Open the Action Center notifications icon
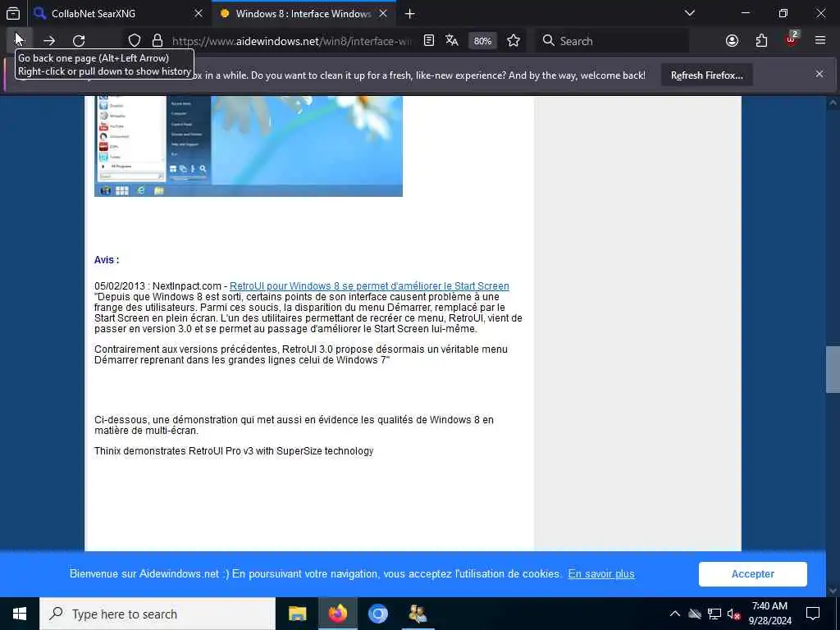Screen dimensions: 840x630 click(x=813, y=614)
